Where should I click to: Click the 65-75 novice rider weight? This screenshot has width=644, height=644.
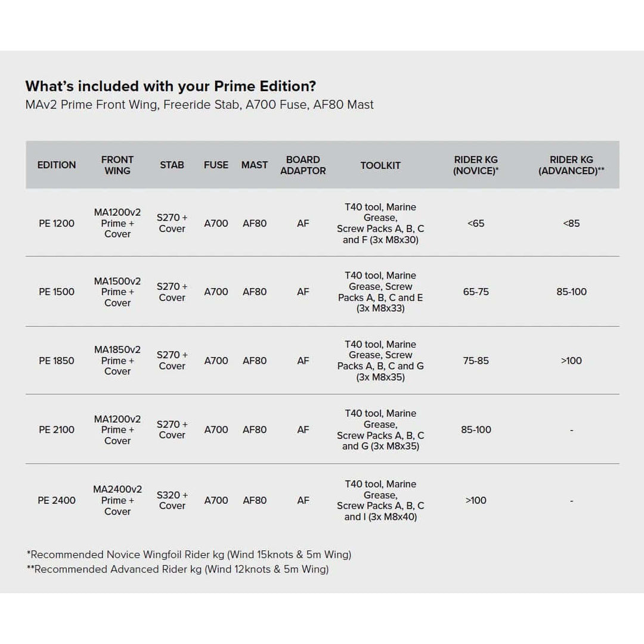pos(476,292)
